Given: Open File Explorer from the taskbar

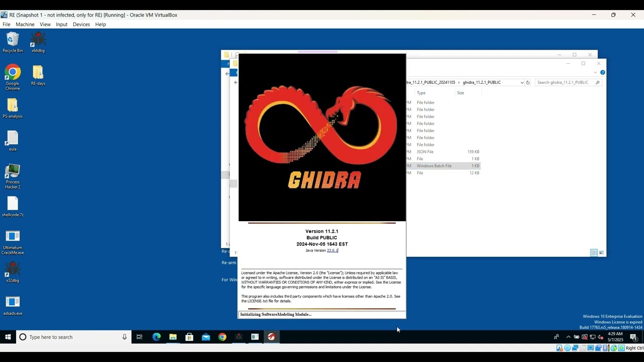Looking at the screenshot, I should point(173,337).
